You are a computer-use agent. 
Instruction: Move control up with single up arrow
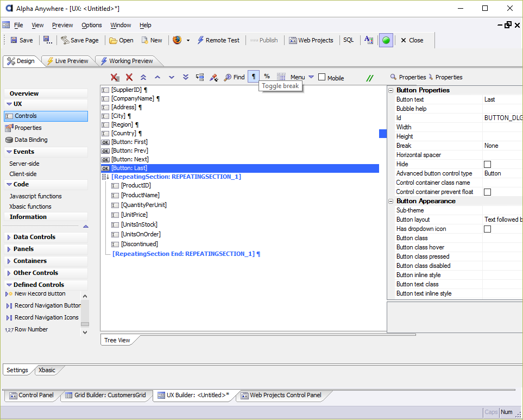point(157,77)
